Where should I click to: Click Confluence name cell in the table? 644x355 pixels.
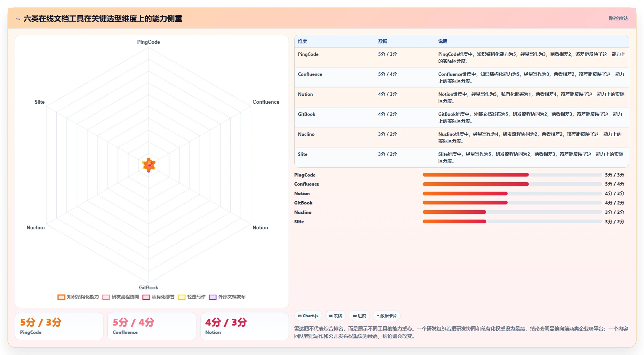coord(310,74)
